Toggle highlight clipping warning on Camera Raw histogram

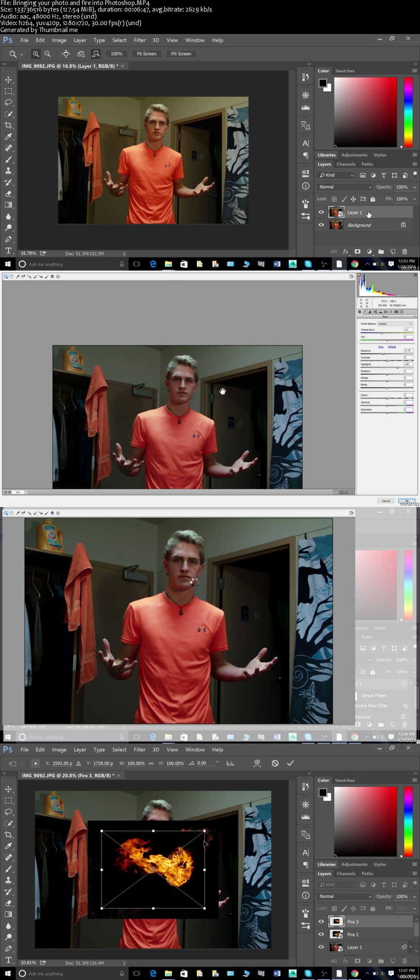[x=415, y=275]
